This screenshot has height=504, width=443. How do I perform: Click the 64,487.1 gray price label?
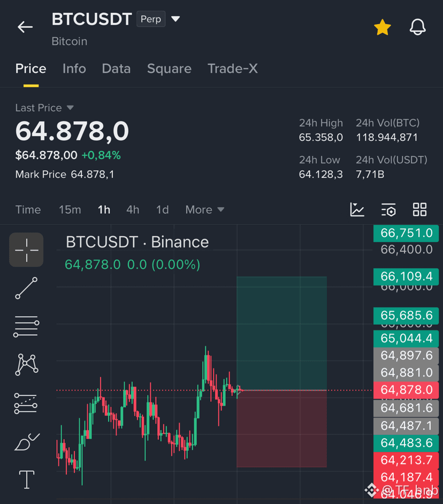[x=406, y=426]
